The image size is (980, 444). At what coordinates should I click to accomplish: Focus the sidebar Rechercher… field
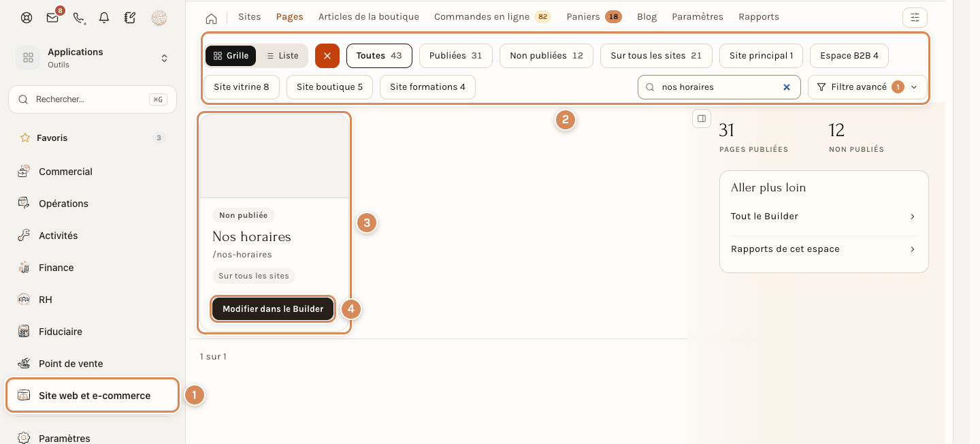(93, 99)
